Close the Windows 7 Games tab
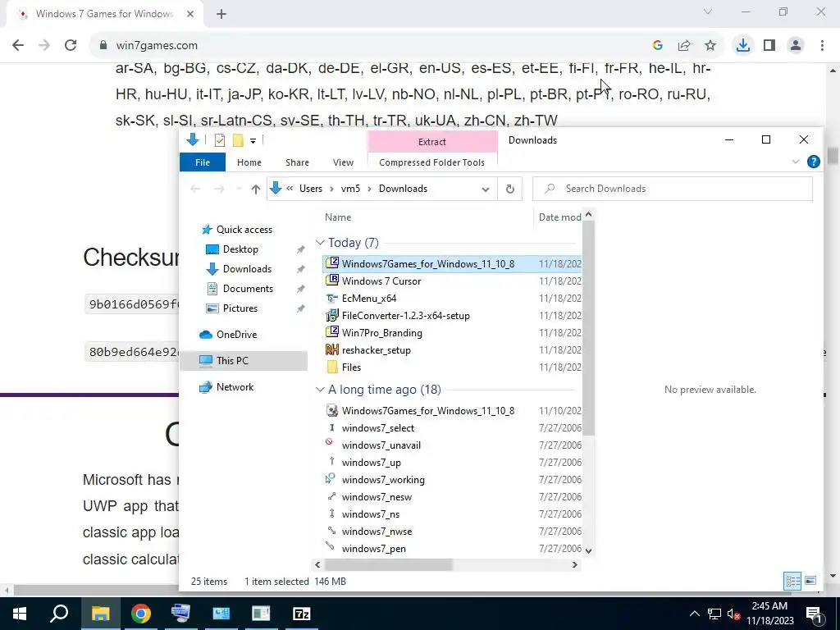The height and width of the screenshot is (630, 840). (x=190, y=15)
